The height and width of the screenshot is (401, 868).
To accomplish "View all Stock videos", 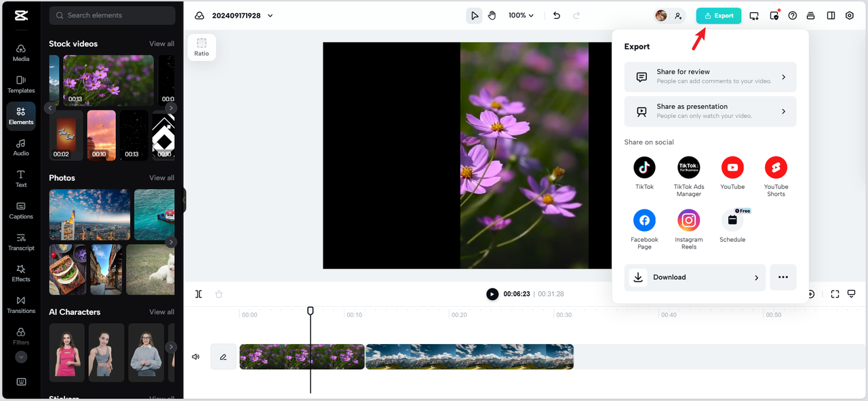I will click(161, 43).
